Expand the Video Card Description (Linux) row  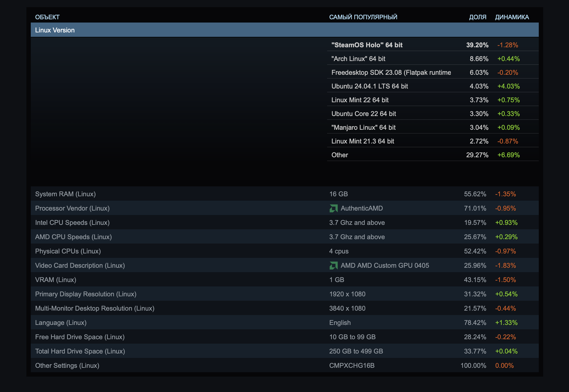coord(284,266)
